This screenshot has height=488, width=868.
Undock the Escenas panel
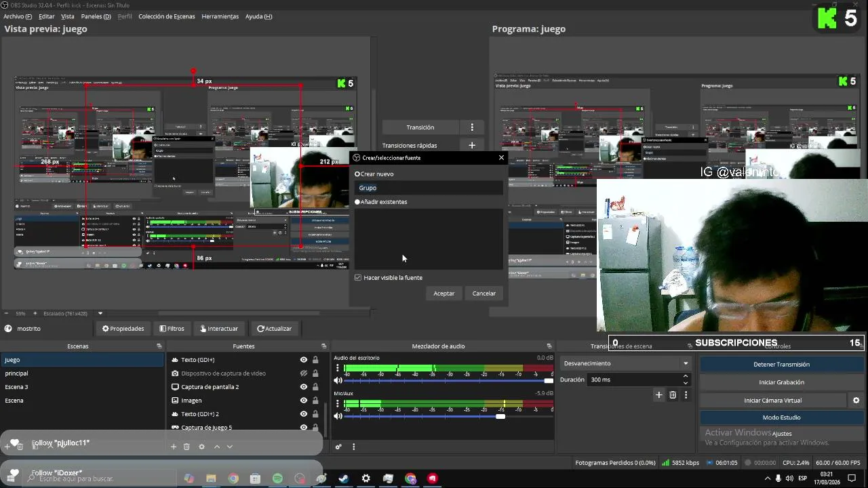click(x=159, y=346)
